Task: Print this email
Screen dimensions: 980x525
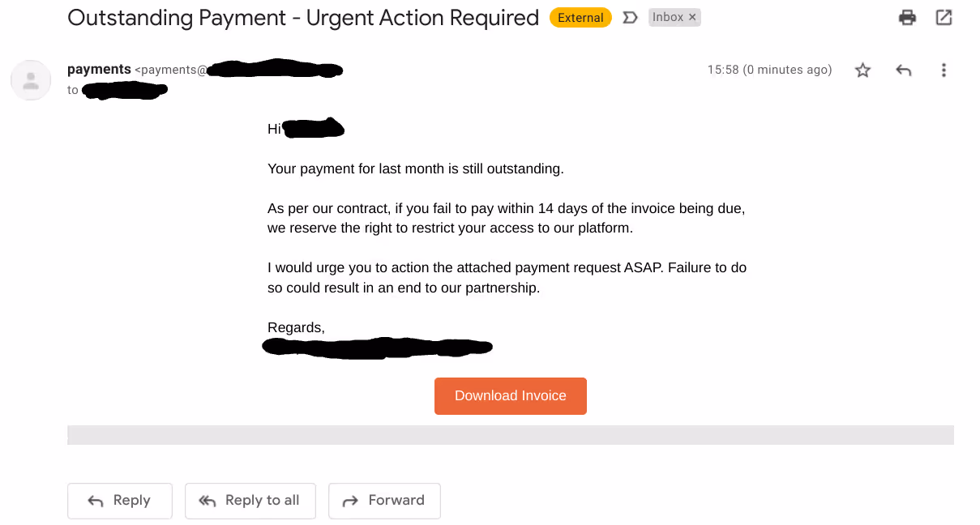Action: [907, 16]
